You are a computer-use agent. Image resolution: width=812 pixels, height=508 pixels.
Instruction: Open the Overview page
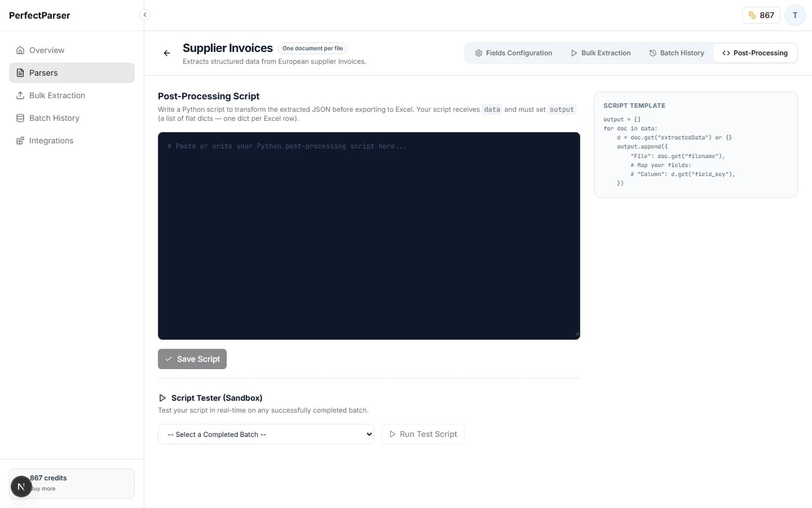72,50
